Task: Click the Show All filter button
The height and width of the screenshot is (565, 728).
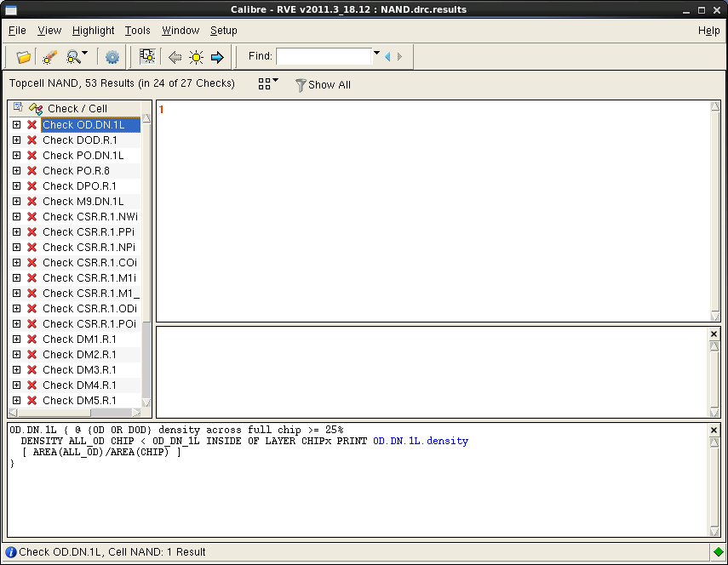Action: [324, 85]
